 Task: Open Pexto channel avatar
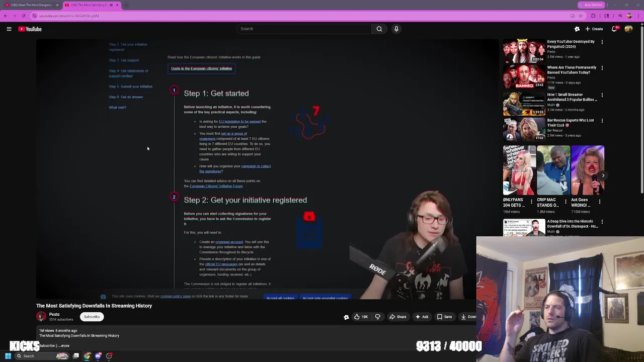tap(41, 316)
